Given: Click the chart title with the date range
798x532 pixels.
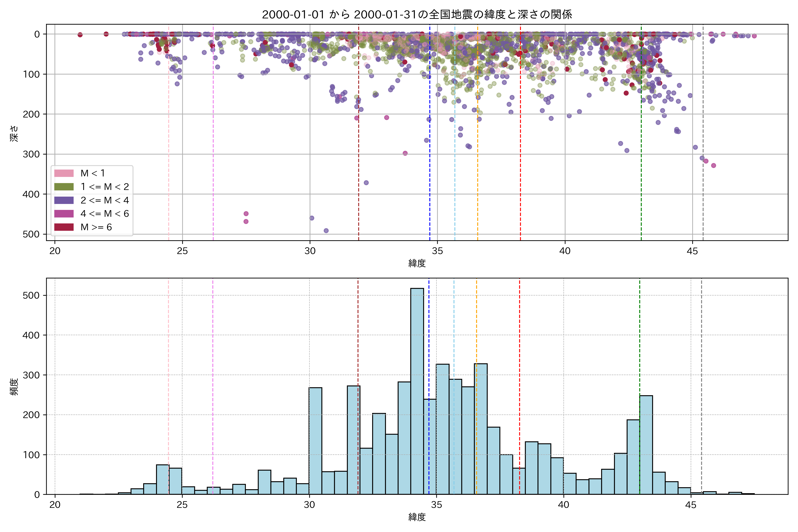Looking at the screenshot, I should pyautogui.click(x=417, y=14).
